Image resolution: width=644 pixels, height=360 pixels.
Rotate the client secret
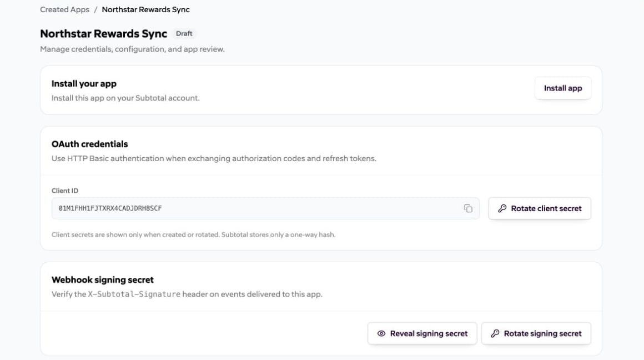pos(539,208)
